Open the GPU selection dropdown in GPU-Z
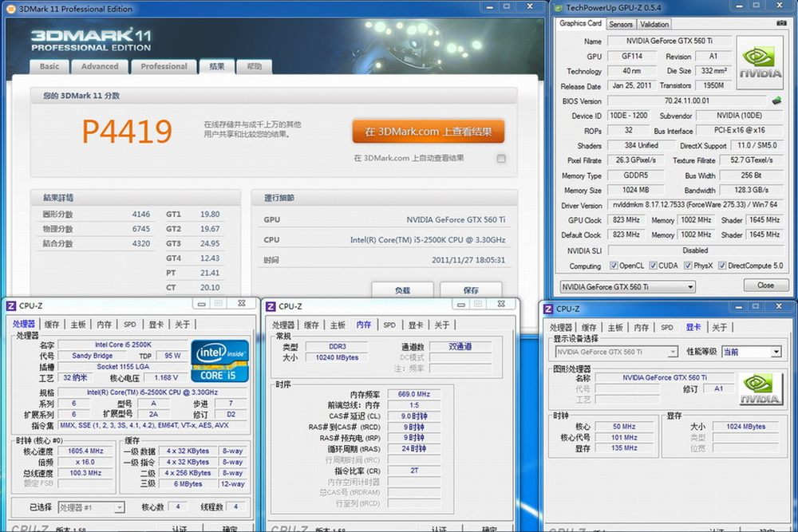 (627, 287)
